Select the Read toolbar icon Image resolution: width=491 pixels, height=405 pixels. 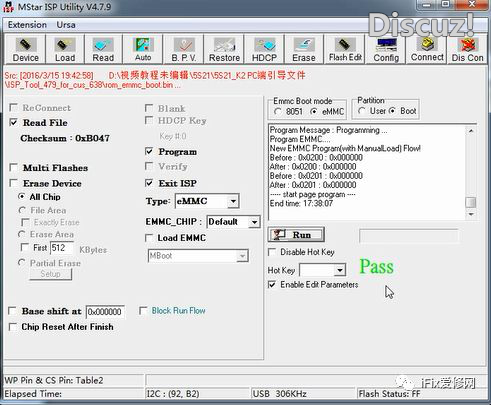click(x=103, y=49)
